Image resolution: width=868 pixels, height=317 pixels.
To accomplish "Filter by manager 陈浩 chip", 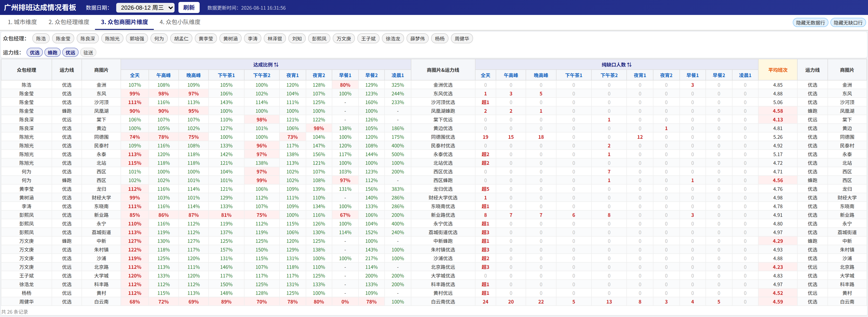I will [x=41, y=39].
